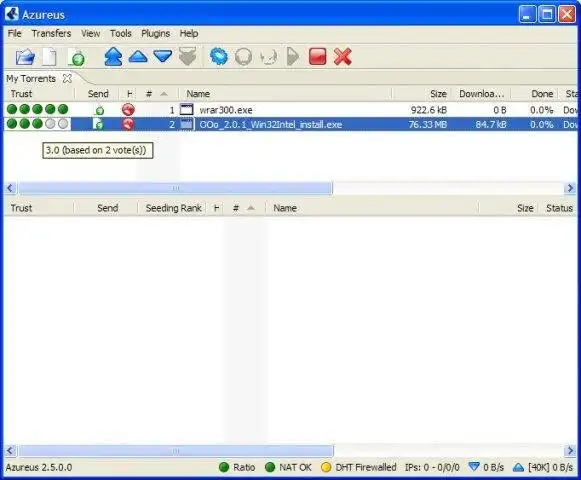Click the upper pane right scroll arrow
Image resolution: width=581 pixels, height=480 pixels.
(x=570, y=188)
